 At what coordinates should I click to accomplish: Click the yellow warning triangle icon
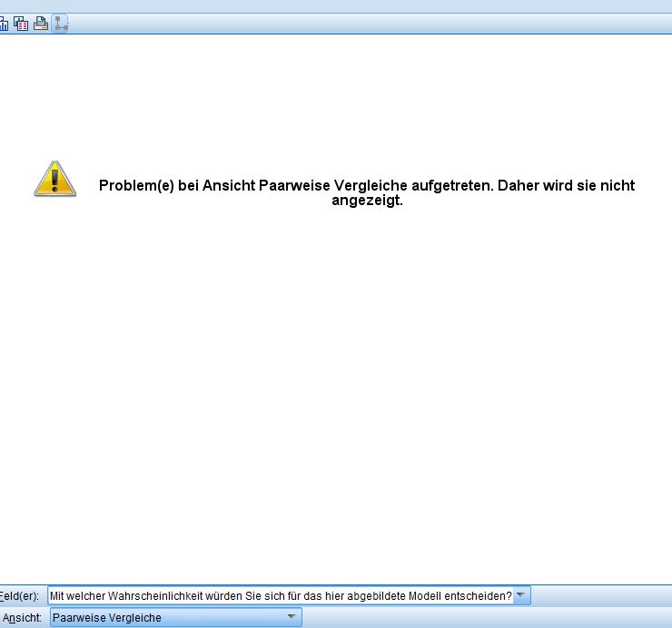click(x=54, y=179)
